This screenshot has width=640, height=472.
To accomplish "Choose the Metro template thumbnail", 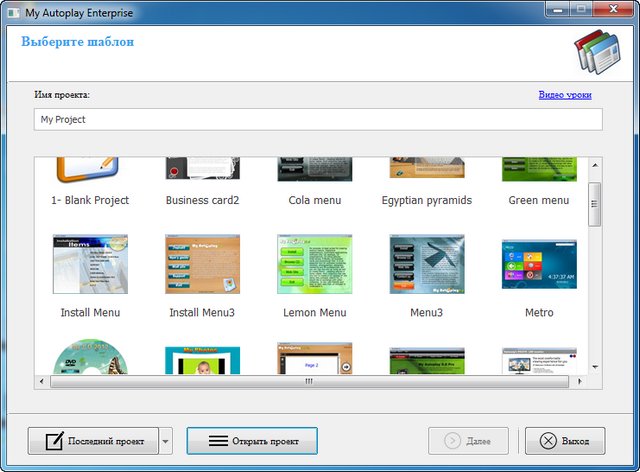I will (x=539, y=265).
